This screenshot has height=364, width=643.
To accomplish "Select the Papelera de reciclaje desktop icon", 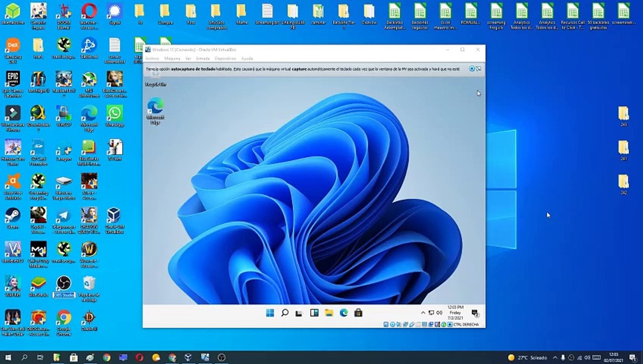I will [x=89, y=289].
